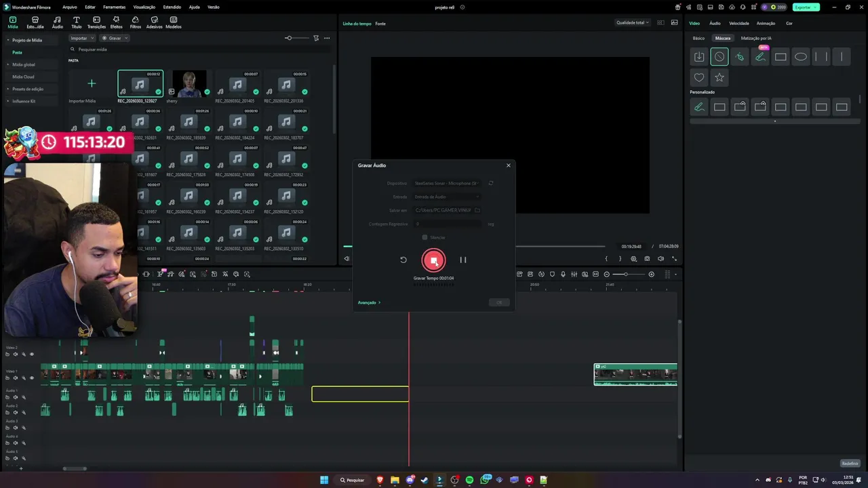Select the double line mask shape
This screenshot has height=488, width=868.
(x=821, y=57)
